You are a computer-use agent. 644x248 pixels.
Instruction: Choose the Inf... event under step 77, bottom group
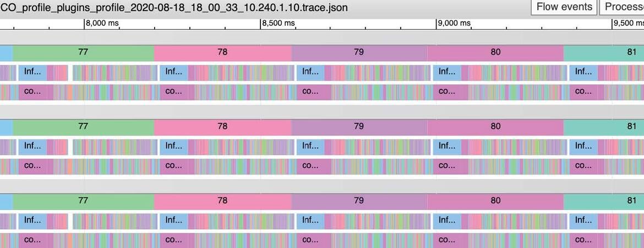click(32, 221)
